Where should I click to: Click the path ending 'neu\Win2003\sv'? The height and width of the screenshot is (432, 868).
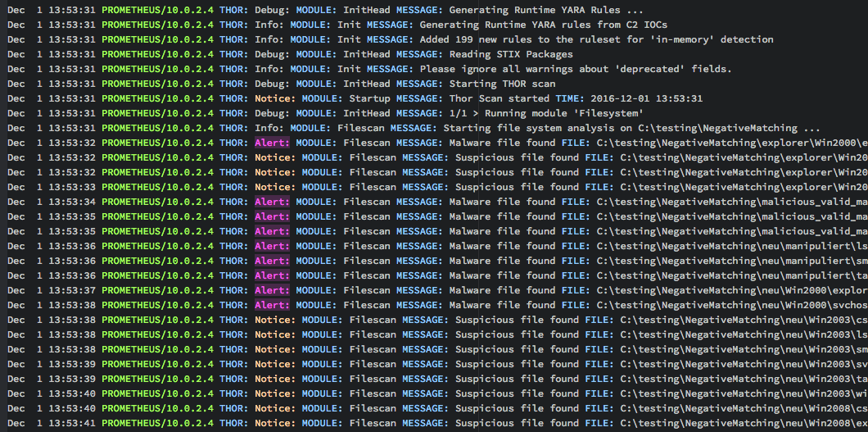pyautogui.click(x=744, y=364)
